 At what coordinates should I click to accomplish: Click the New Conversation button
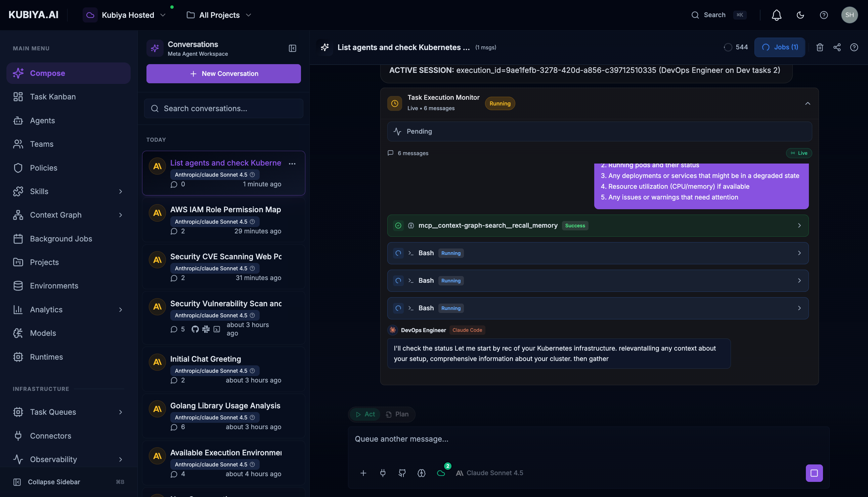(223, 74)
